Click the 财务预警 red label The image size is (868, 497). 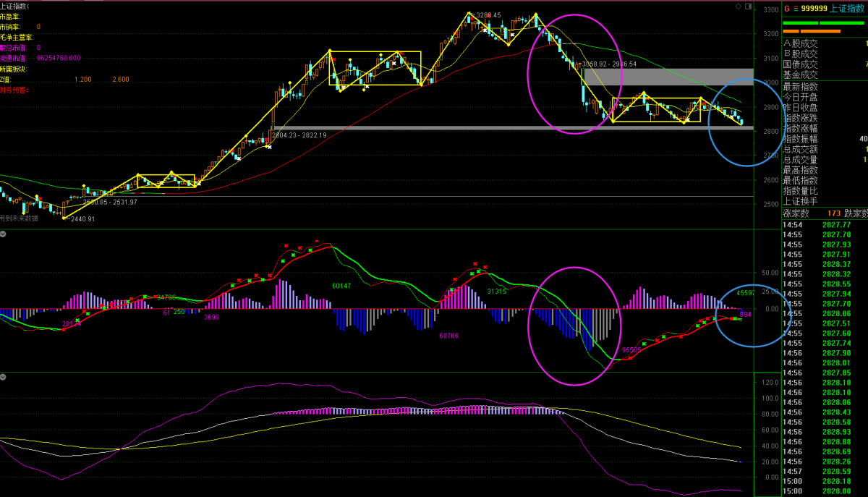coord(12,90)
